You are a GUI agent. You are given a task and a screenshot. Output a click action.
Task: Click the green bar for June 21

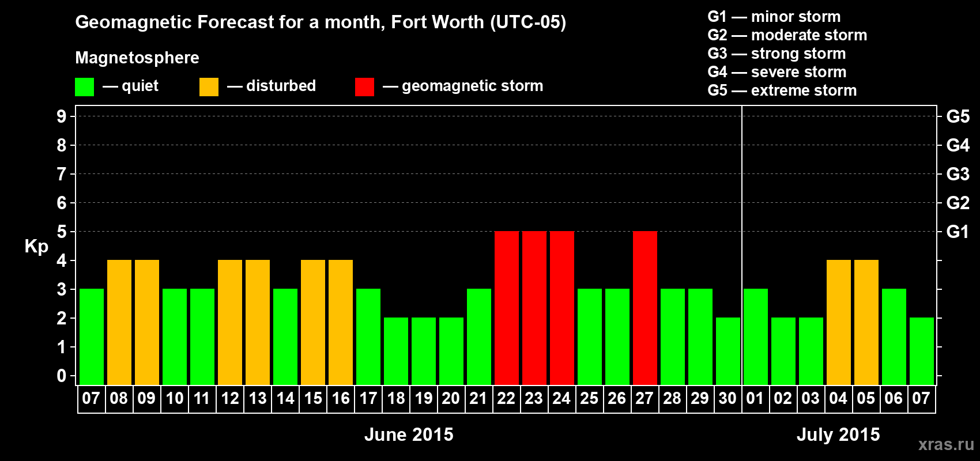(479, 337)
